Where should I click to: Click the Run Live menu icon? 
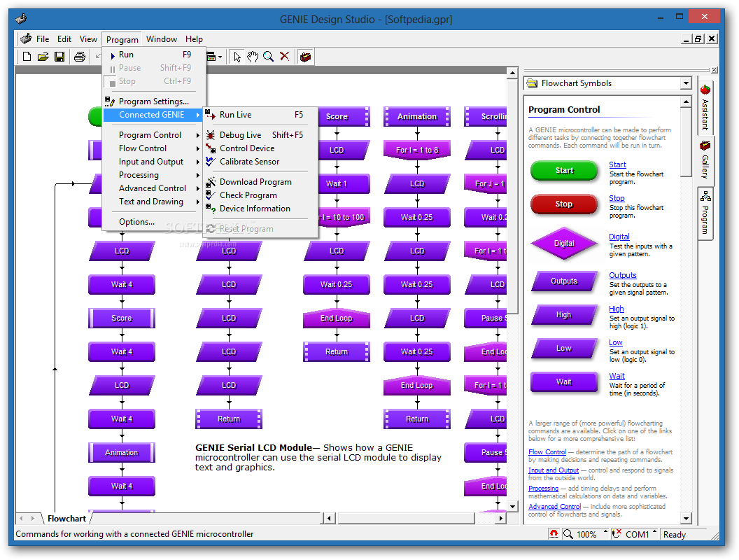click(210, 115)
